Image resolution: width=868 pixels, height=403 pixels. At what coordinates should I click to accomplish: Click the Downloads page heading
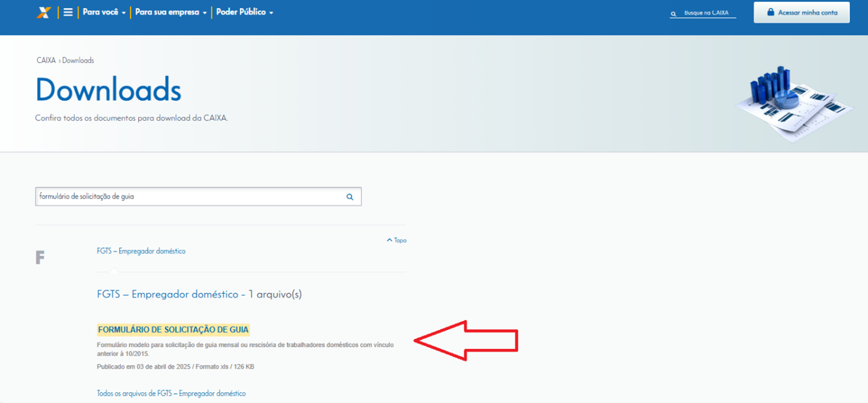pyautogui.click(x=109, y=89)
